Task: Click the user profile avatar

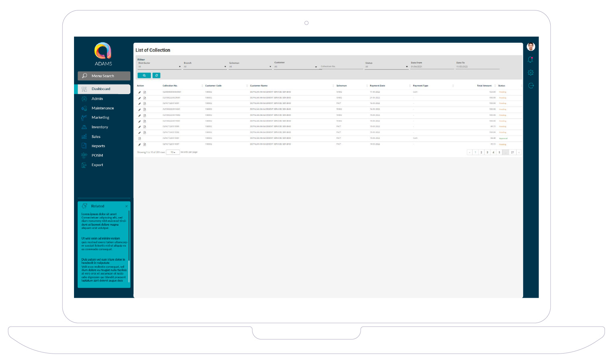Action: (531, 47)
